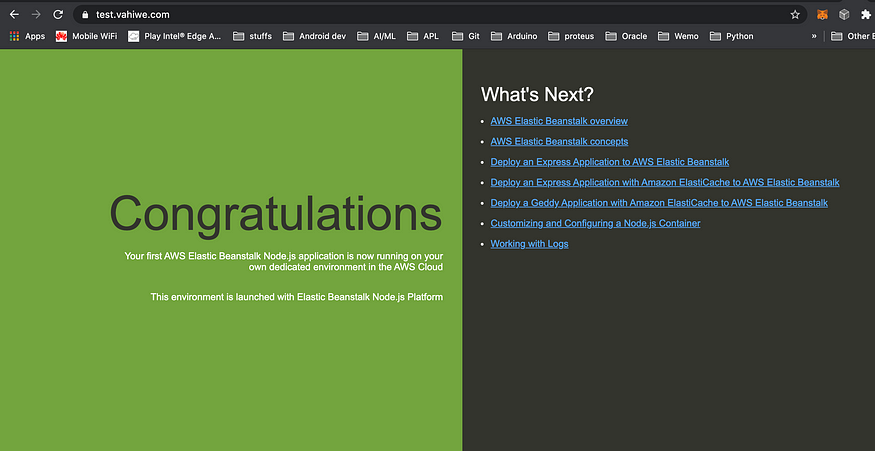Image resolution: width=875 pixels, height=451 pixels.
Task: Click the lock icon in the address bar
Action: point(85,15)
